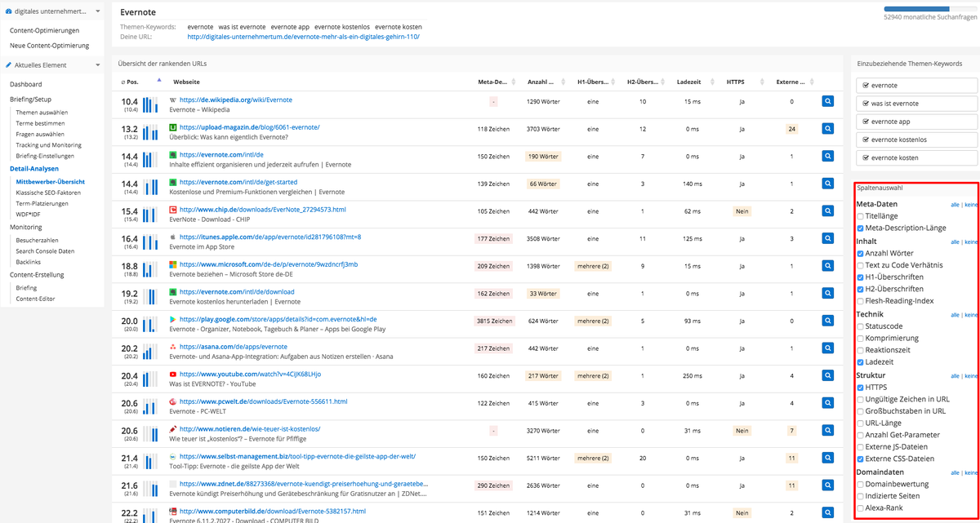
Task: Click magnifier for the youtube.com row
Action: click(x=827, y=375)
